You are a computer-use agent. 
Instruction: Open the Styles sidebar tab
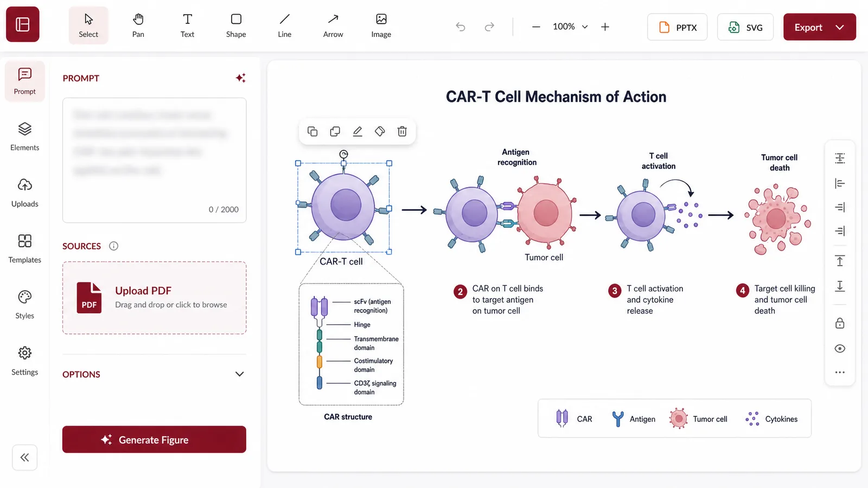(25, 305)
